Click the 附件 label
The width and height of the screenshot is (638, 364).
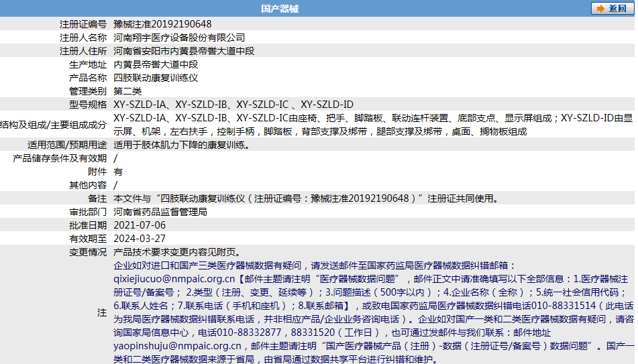click(97, 172)
